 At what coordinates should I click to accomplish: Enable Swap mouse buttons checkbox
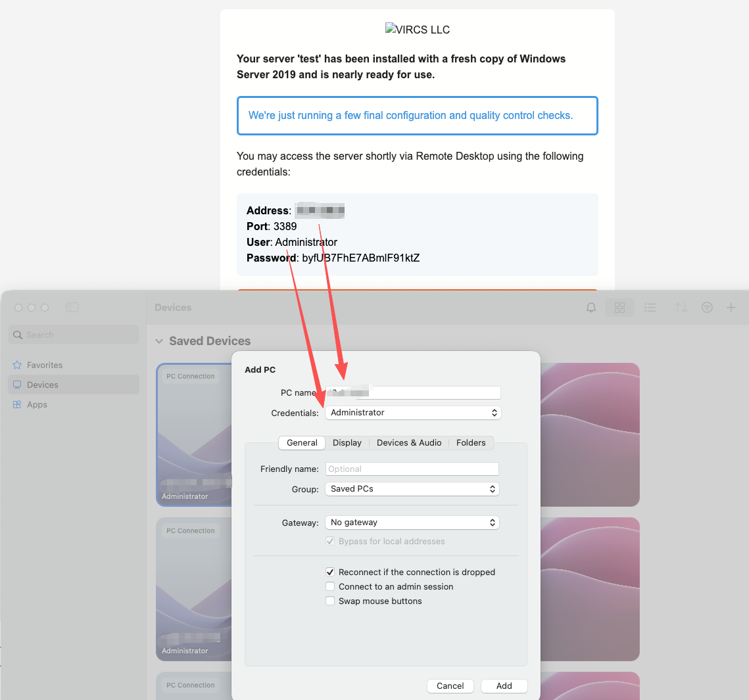(330, 601)
